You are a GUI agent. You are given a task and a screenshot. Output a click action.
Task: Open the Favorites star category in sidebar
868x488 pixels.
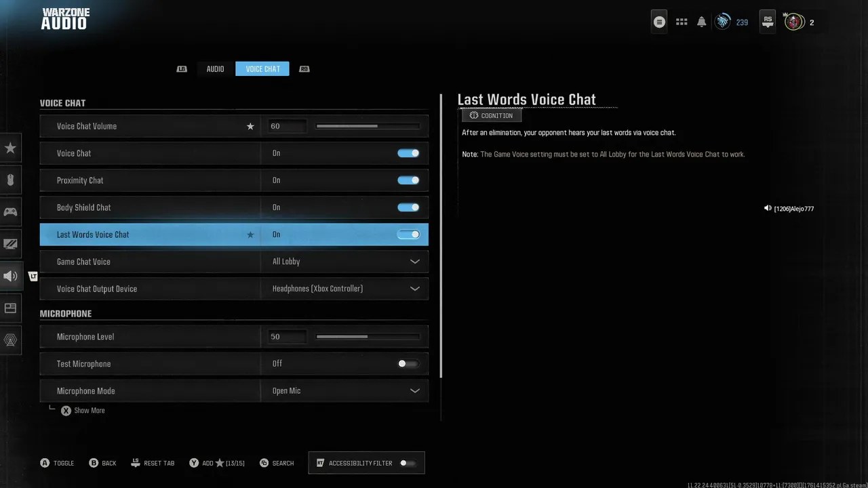(11, 148)
